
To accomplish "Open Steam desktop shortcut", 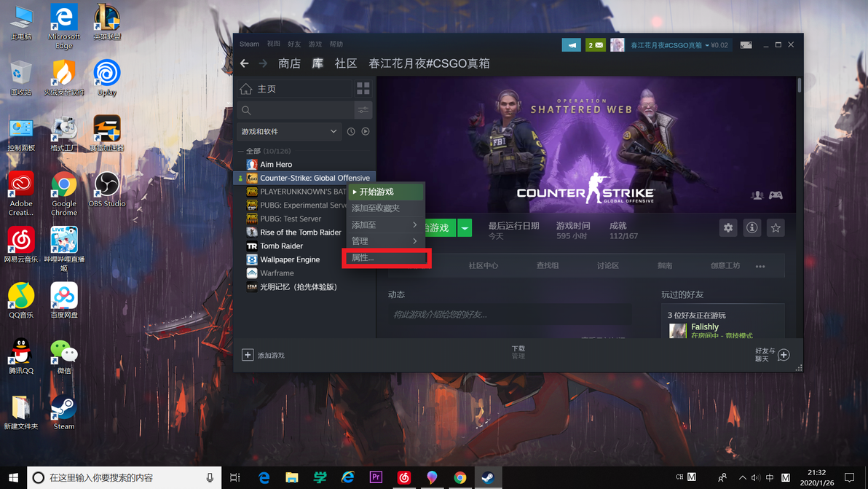I will 63,412.
